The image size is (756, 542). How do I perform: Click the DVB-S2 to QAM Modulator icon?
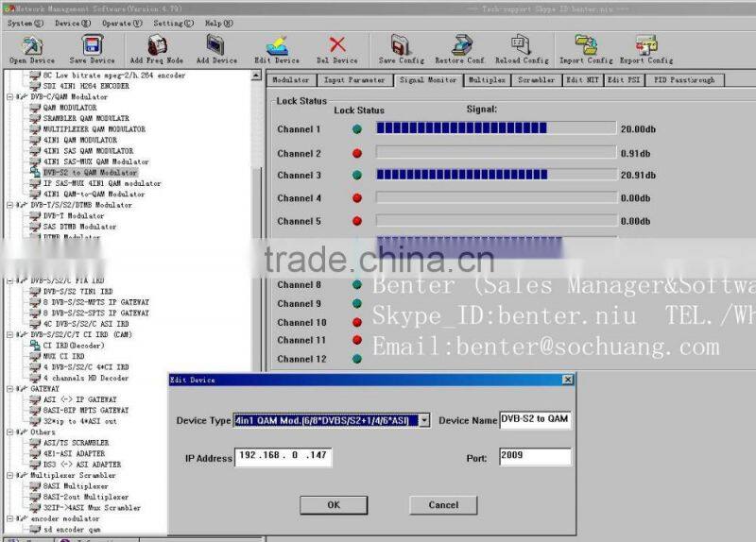pos(35,172)
